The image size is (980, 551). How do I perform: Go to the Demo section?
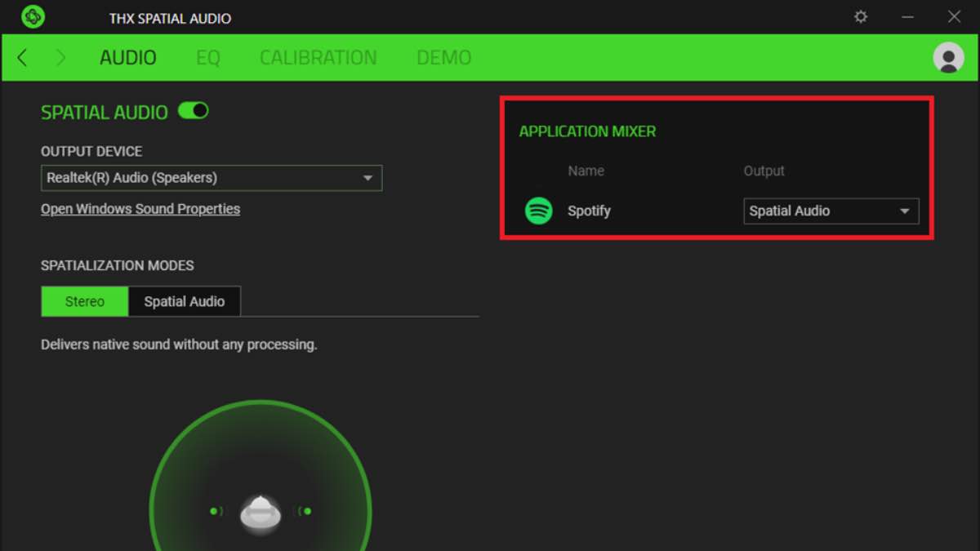pyautogui.click(x=443, y=57)
